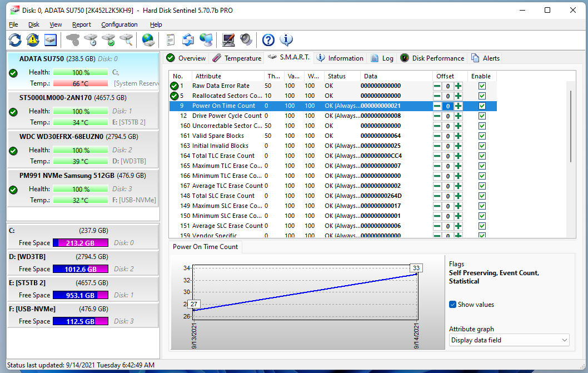Click plus offset for Drive Power Cycle Count
This screenshot has width=588, height=373.
[458, 116]
